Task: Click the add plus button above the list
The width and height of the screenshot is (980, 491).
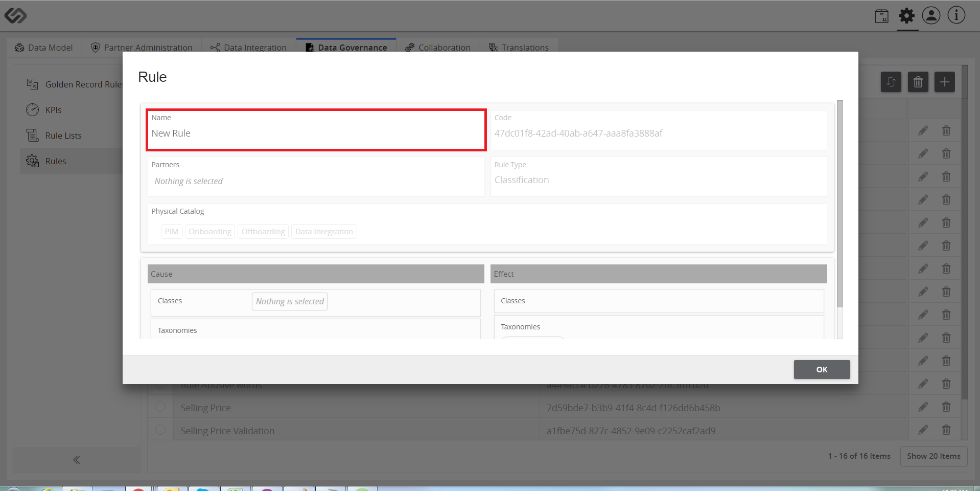Action: 944,82
